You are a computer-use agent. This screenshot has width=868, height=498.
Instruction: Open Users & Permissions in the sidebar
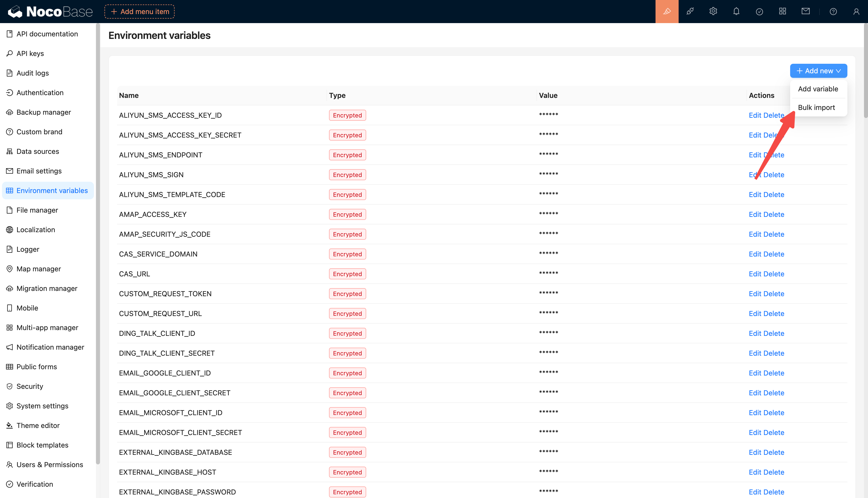pyautogui.click(x=50, y=464)
